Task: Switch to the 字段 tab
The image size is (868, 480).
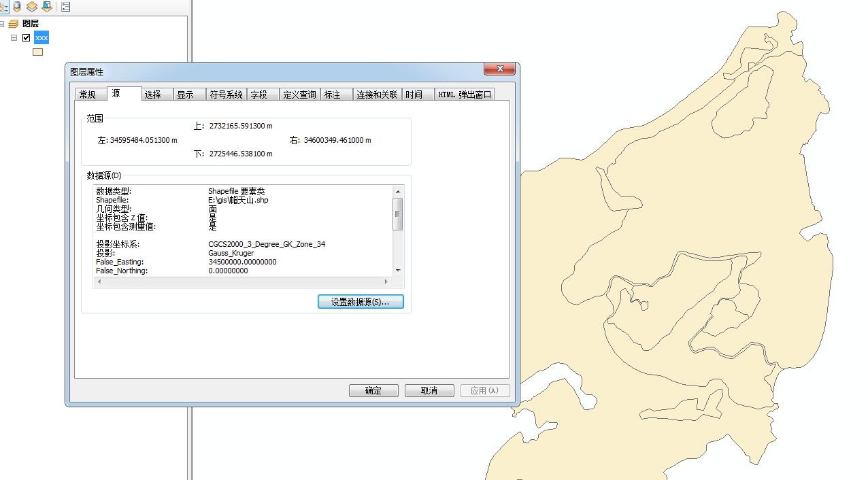Action: click(x=263, y=95)
